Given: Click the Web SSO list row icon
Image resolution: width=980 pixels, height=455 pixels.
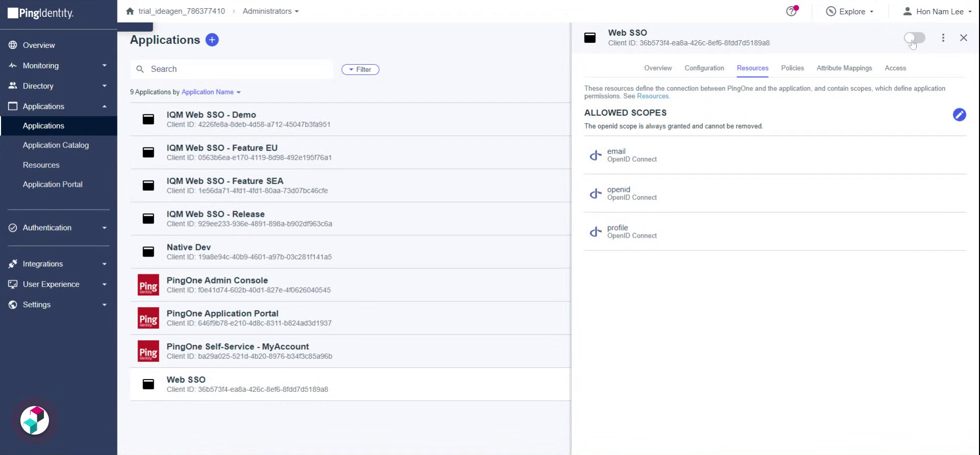Looking at the screenshot, I should point(148,385).
